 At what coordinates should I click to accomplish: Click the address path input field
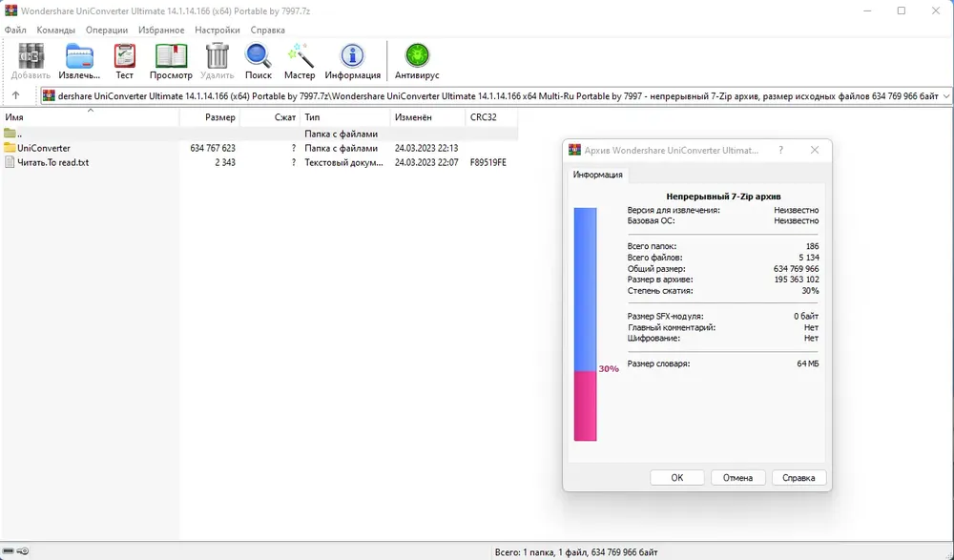498,96
